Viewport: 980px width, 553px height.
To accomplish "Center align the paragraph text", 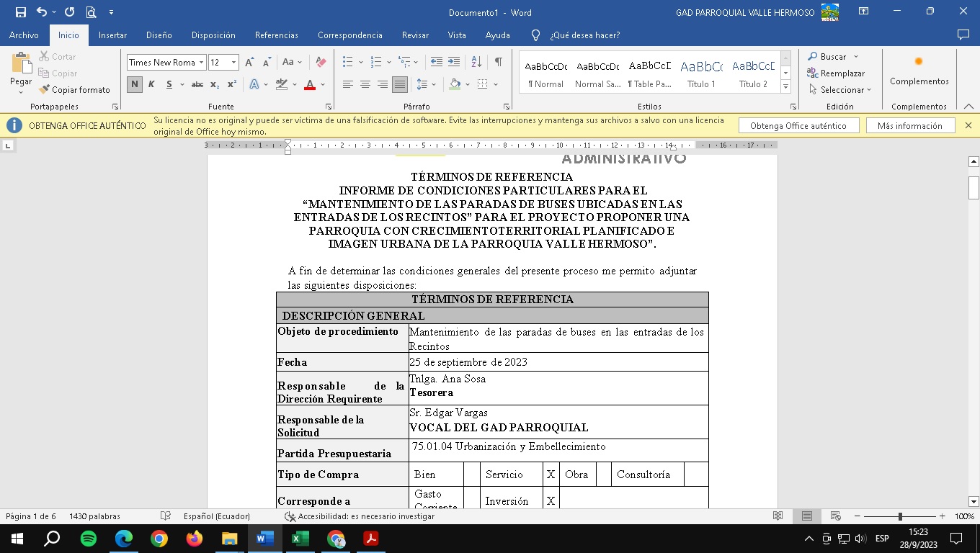I will (365, 84).
